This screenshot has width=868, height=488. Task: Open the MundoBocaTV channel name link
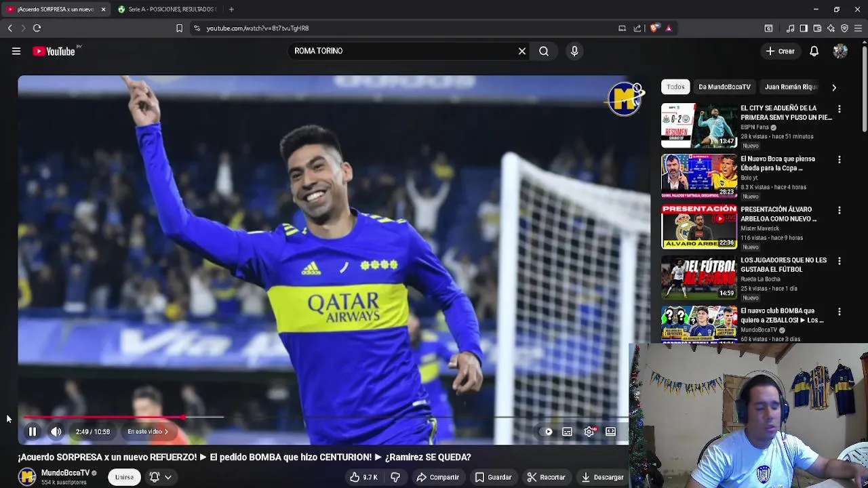65,473
